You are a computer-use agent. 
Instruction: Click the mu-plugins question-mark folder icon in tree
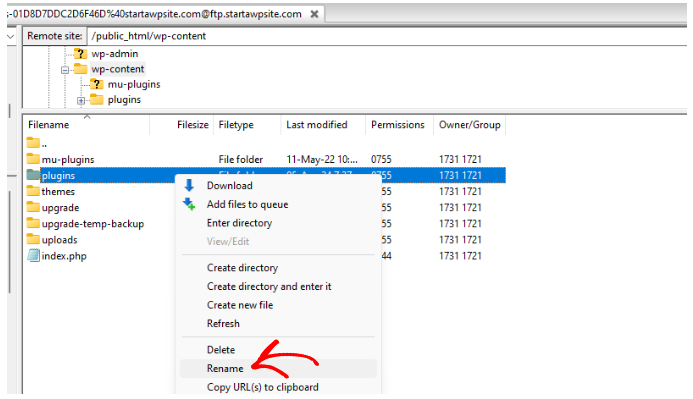tap(96, 84)
